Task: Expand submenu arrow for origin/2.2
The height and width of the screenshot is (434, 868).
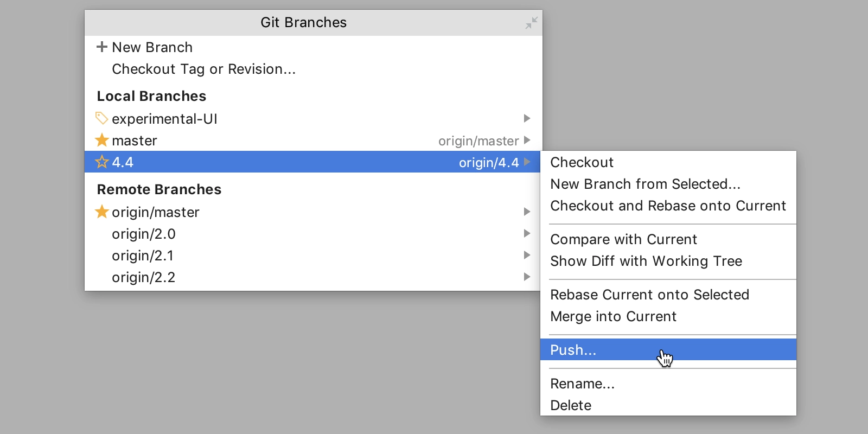Action: 527,277
